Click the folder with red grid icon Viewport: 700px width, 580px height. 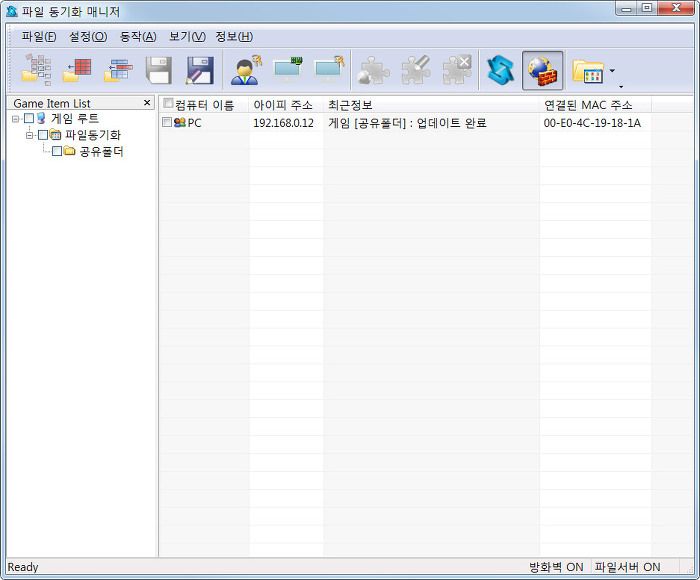click(77, 70)
